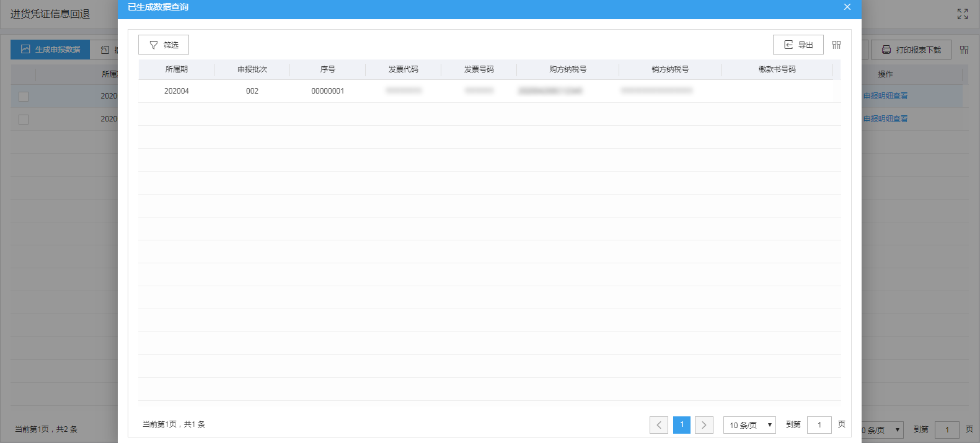The height and width of the screenshot is (443, 980).
Task: Toggle fullscreen icon in background window
Action: pos(963,14)
